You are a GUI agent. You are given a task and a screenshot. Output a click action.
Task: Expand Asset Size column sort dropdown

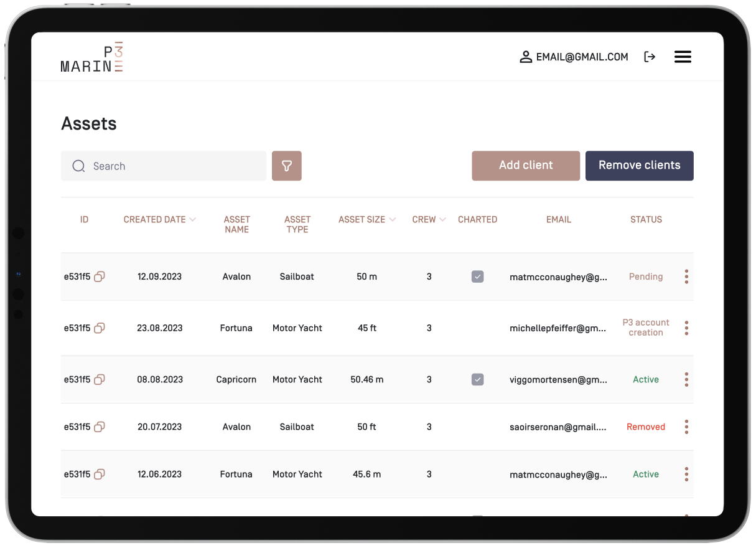[392, 220]
